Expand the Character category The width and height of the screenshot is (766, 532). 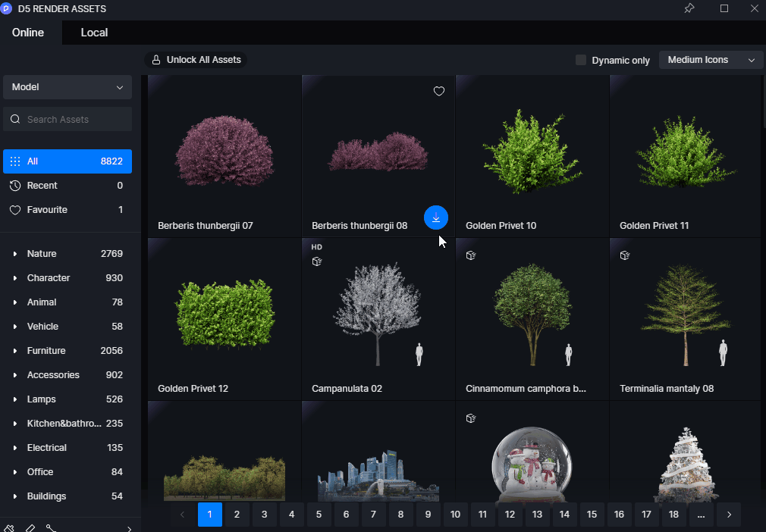(15, 278)
